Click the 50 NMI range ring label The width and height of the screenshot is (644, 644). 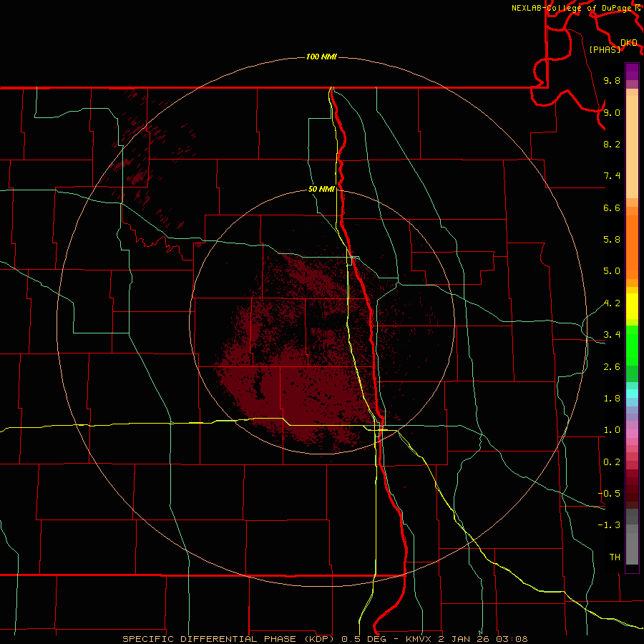321,190
